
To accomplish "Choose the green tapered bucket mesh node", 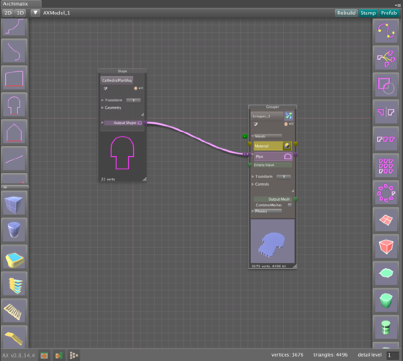I will pyautogui.click(x=386, y=300).
